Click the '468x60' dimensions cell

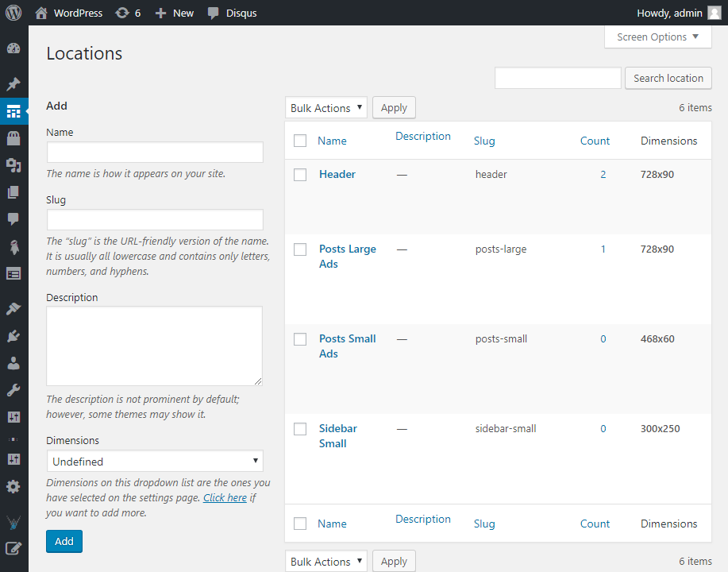[657, 338]
